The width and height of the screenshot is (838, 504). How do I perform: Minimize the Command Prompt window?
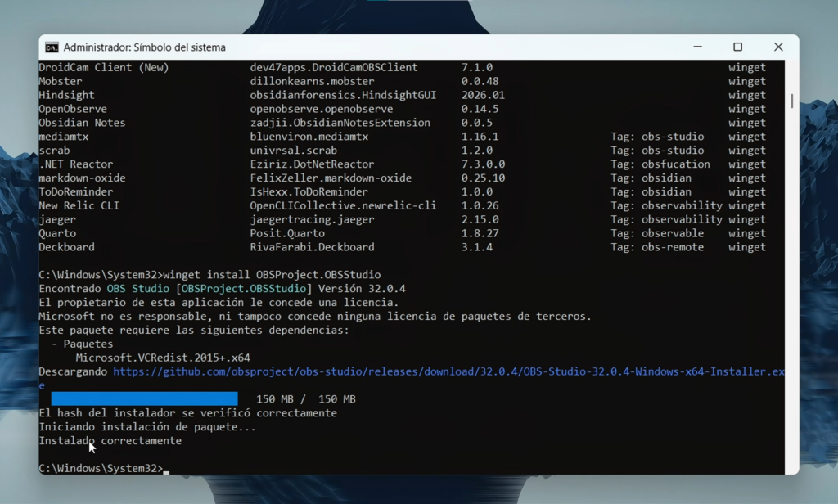click(x=696, y=47)
